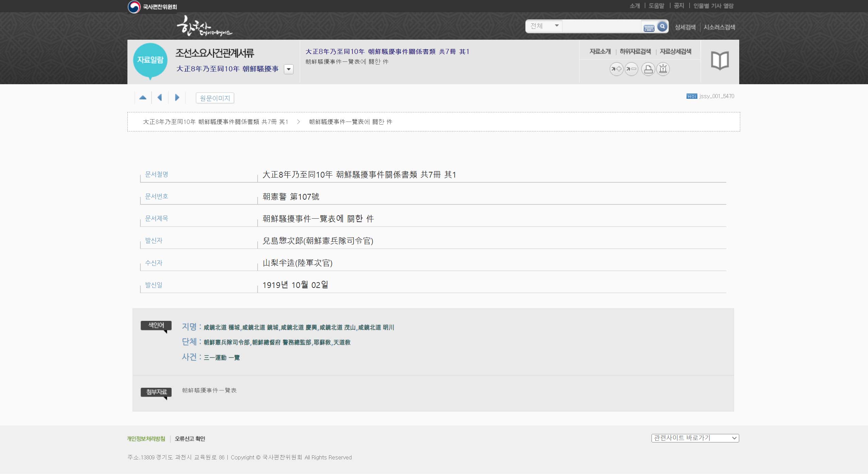The height and width of the screenshot is (474, 868).
Task: Expand the document volume dropdown arrow
Action: 289,69
